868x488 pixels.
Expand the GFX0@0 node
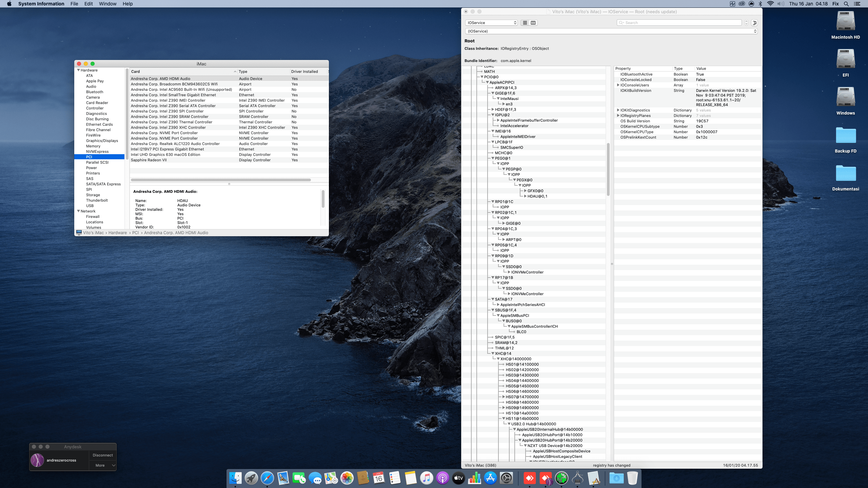point(525,191)
